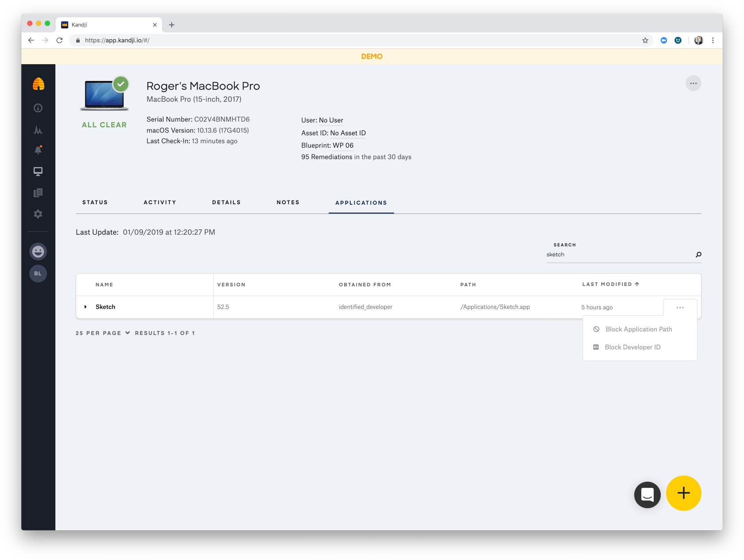Click the Roger's MacBook Pro title
744x560 pixels.
203,86
